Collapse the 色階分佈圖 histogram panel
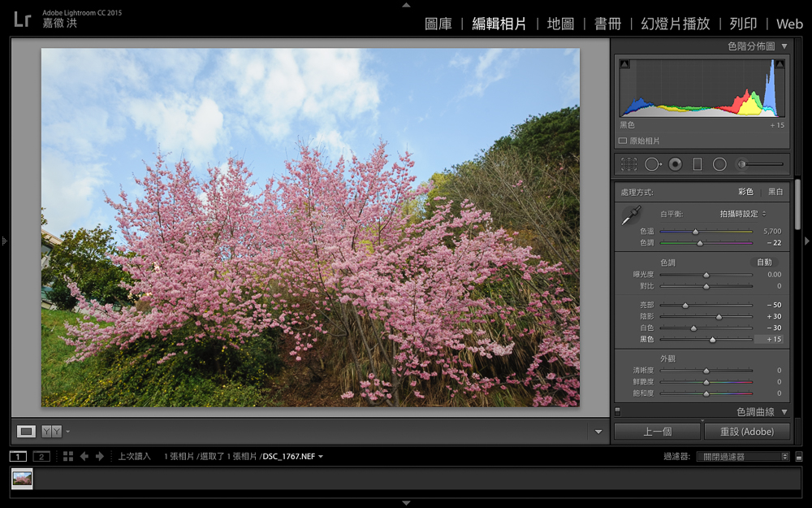The image size is (812, 508). 784,46
